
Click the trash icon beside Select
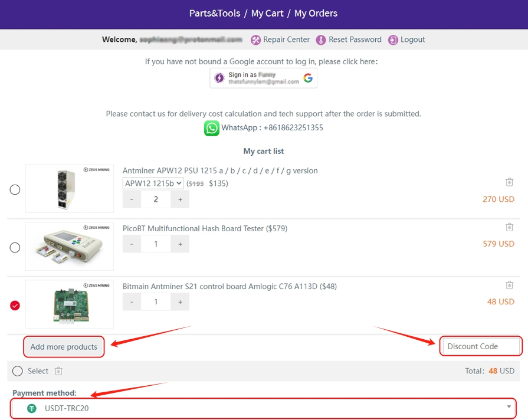pyautogui.click(x=58, y=371)
